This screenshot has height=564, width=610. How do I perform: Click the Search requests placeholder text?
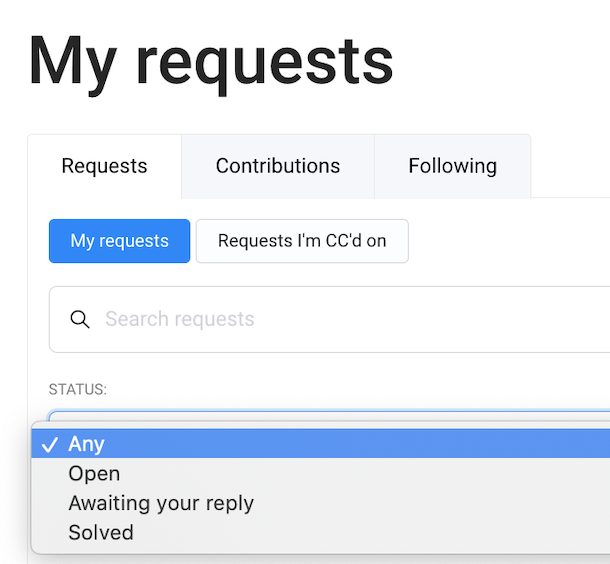[x=180, y=319]
